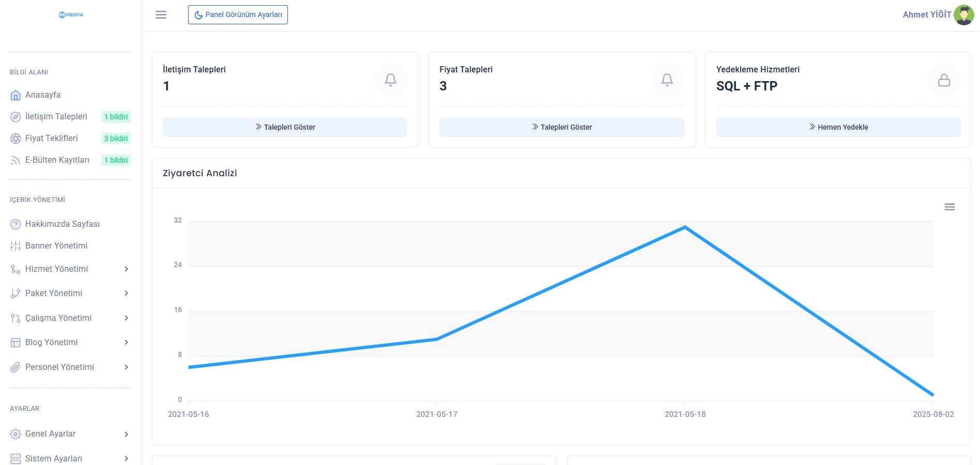Open Panel Görünüm Ayarları theme button
Screen dimensions: 980x465
click(238, 14)
